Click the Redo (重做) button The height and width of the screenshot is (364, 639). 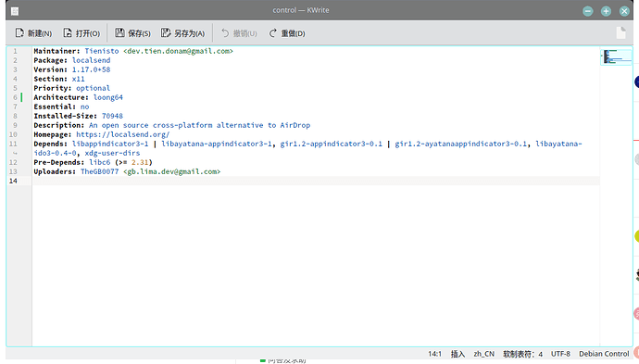click(x=287, y=33)
